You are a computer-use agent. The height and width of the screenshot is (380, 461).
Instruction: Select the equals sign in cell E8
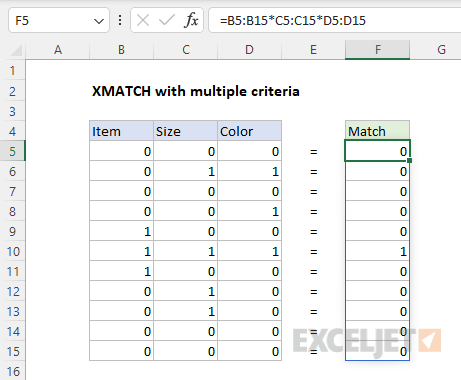313,212
